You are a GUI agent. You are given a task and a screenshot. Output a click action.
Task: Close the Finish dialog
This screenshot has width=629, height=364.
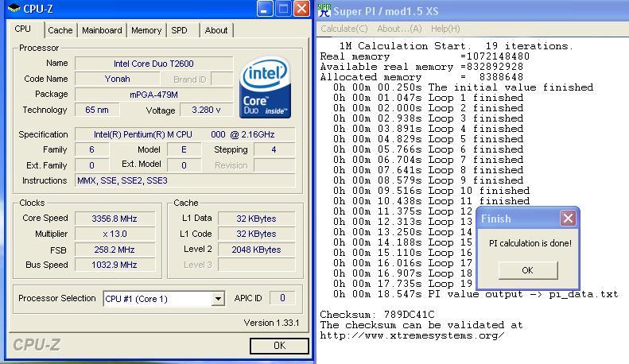click(x=568, y=219)
